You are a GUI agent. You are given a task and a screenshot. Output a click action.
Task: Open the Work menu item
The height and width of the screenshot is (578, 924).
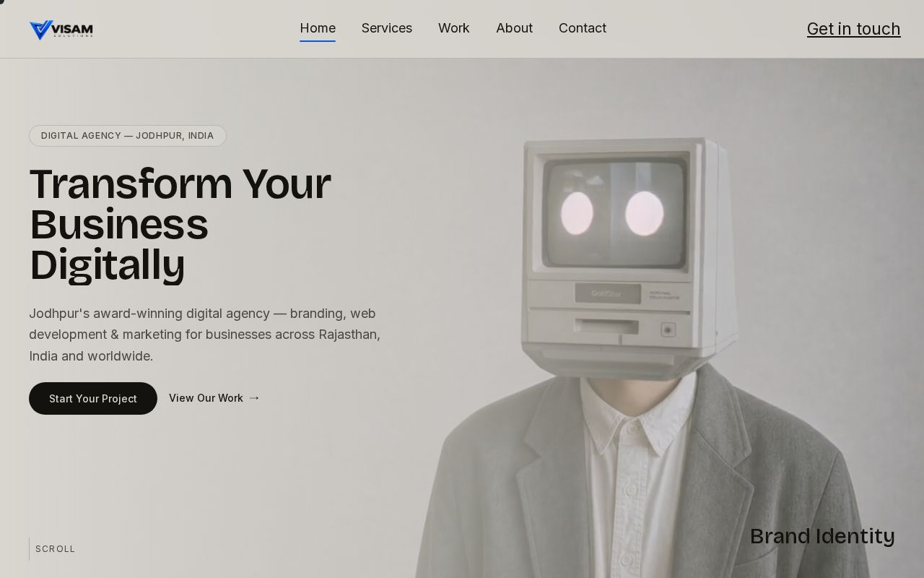coord(454,28)
